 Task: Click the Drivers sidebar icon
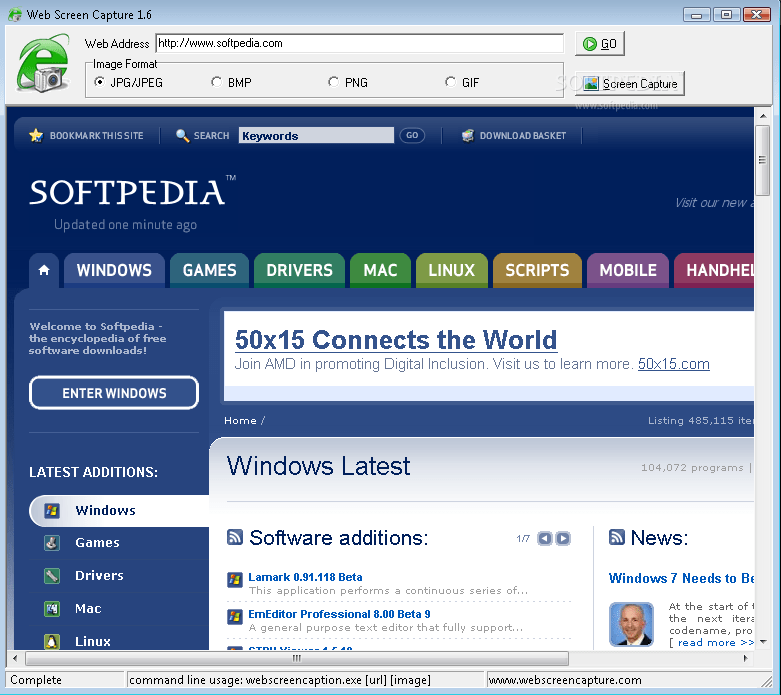(x=52, y=576)
